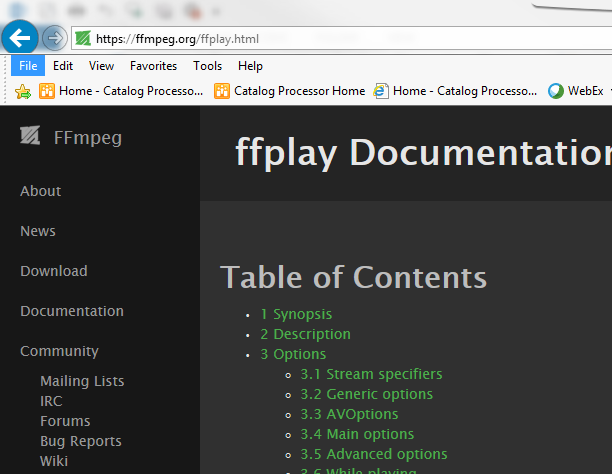Open the Bug Reports link
The height and width of the screenshot is (474, 612).
(x=81, y=441)
